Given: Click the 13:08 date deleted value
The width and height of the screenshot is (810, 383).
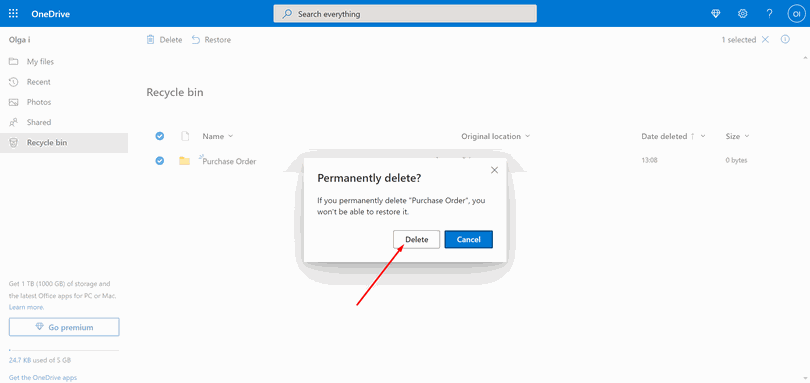Looking at the screenshot, I should (649, 160).
